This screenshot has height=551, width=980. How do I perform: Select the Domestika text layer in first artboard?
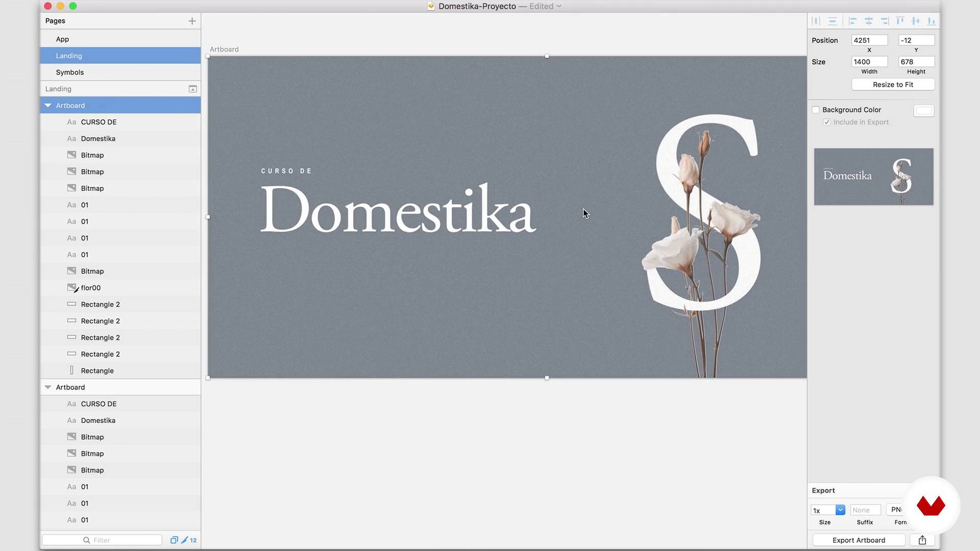pos(120,138)
